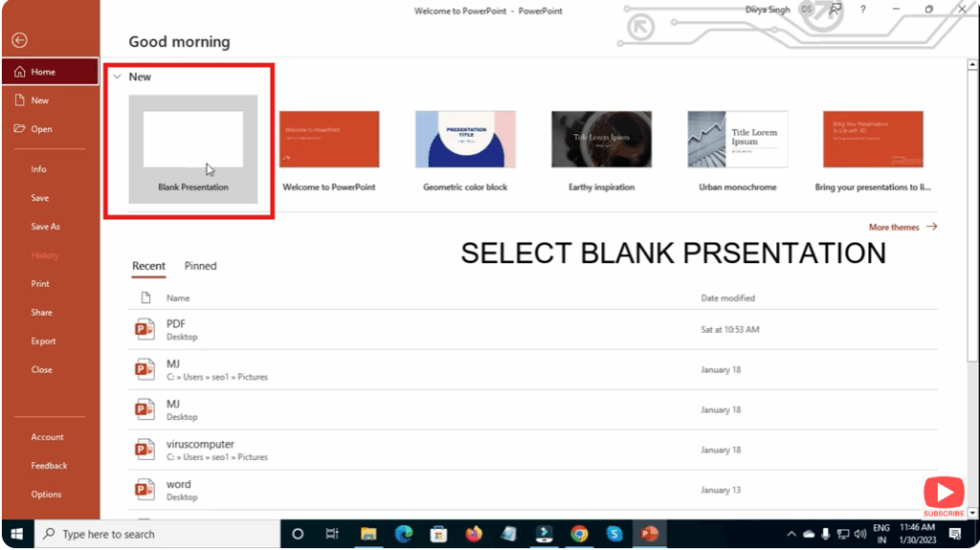
Task: Sort by the Date modified column header
Action: click(727, 298)
